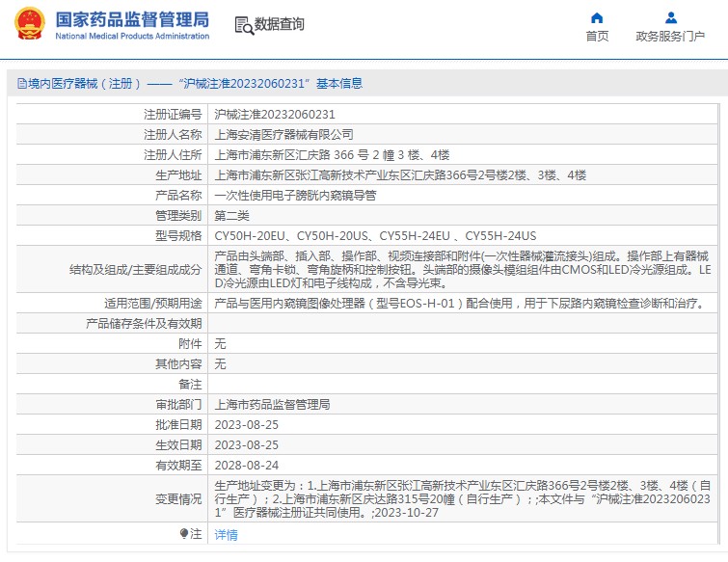Click the 境内医疗器械（注册）breadcrumb title
This screenshot has width=728, height=562.
pos(86,84)
